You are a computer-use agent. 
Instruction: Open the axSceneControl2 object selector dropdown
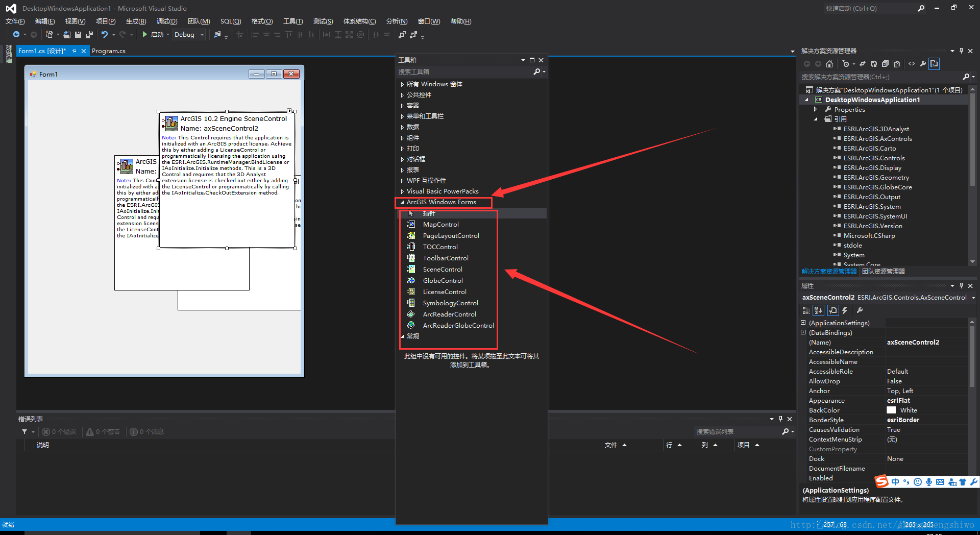click(x=973, y=298)
